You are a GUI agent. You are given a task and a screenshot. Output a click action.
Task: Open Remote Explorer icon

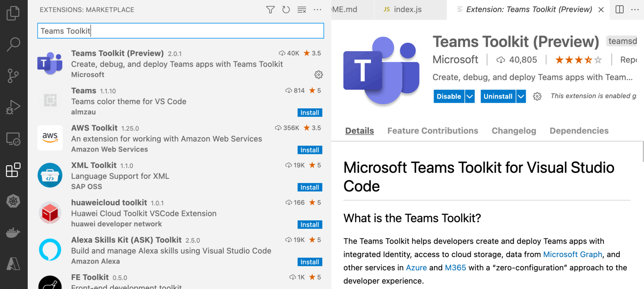pyautogui.click(x=13, y=139)
